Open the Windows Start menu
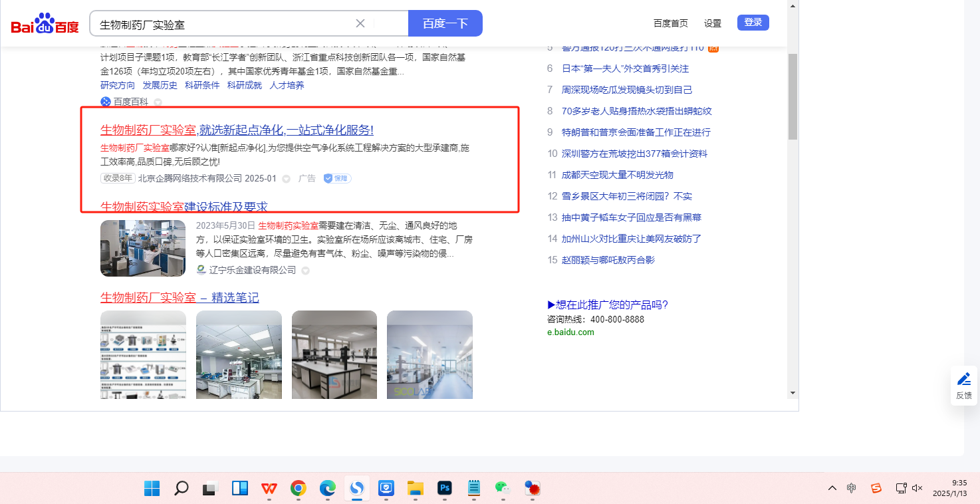 tap(152, 489)
